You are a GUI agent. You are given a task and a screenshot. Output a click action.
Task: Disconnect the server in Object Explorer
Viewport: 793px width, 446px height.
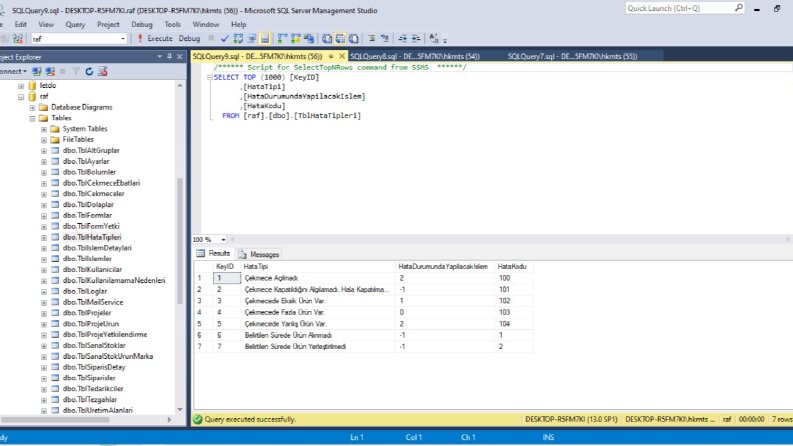pos(50,71)
